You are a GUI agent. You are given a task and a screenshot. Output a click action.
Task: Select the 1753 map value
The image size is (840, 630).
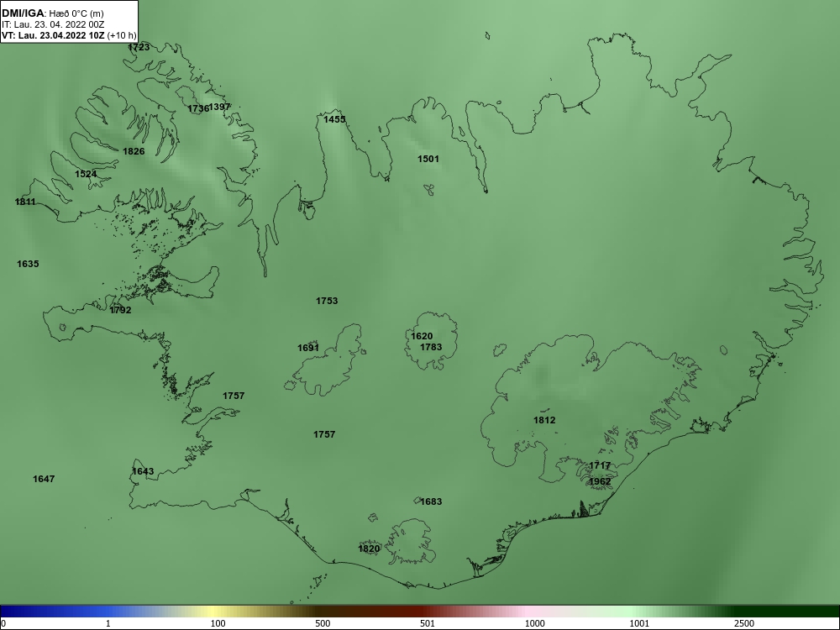(x=327, y=301)
